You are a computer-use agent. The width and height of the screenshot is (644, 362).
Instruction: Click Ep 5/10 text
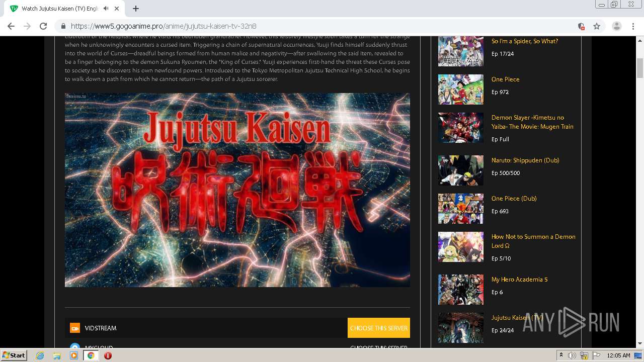coord(501,258)
